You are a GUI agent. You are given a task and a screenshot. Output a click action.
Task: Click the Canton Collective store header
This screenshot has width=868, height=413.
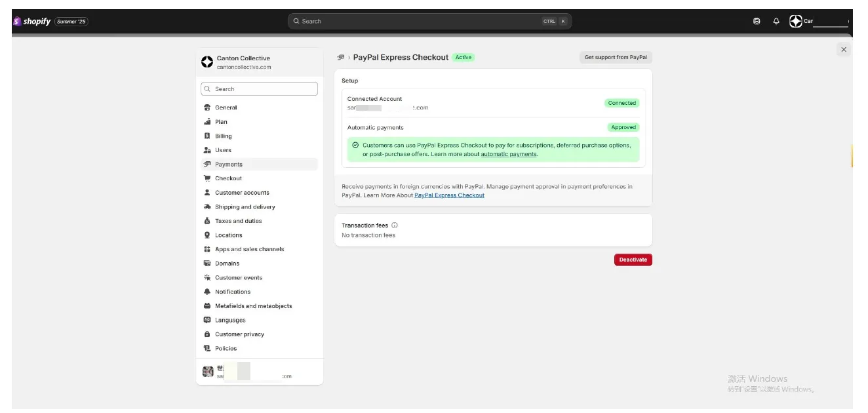(259, 62)
